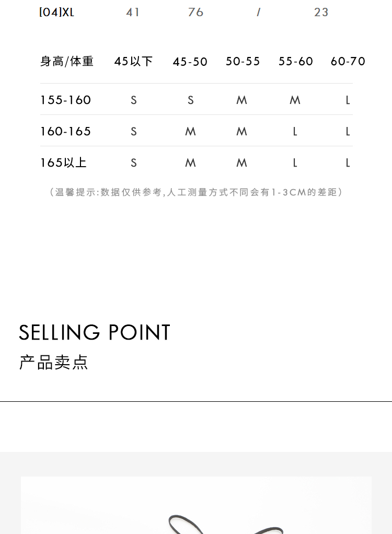The height and width of the screenshot is (534, 392).
Task: Click size M for 155-160 height, 55-60 weight
Action: tap(295, 100)
